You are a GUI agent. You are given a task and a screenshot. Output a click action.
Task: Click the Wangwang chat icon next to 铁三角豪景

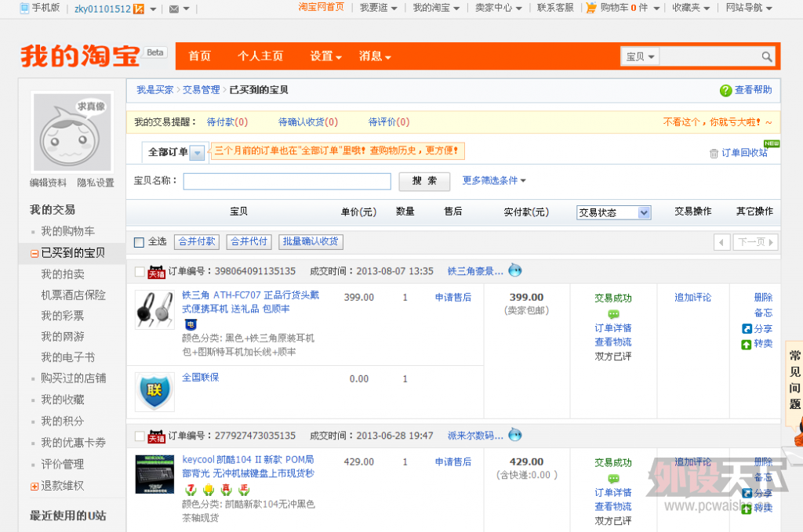[x=515, y=270]
